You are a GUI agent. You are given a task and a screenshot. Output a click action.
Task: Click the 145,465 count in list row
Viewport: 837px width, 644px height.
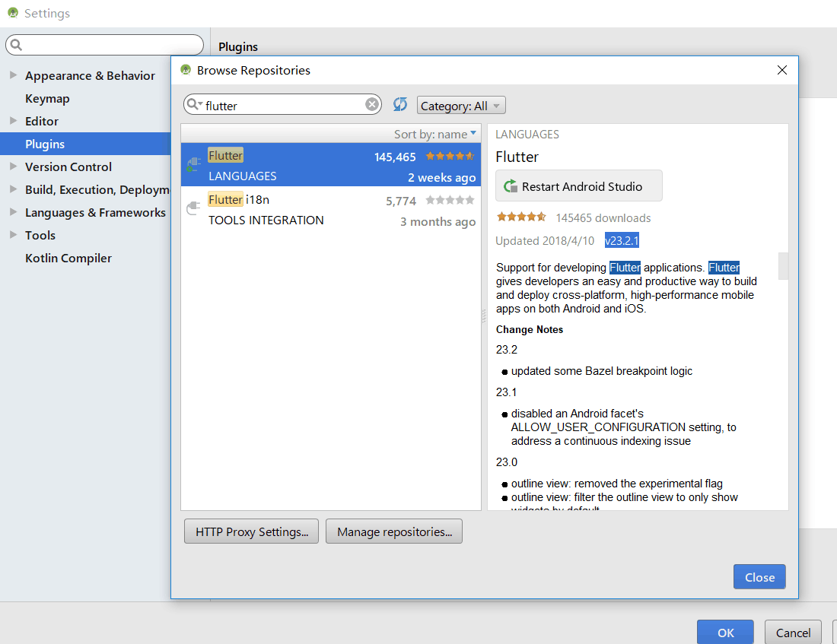395,157
